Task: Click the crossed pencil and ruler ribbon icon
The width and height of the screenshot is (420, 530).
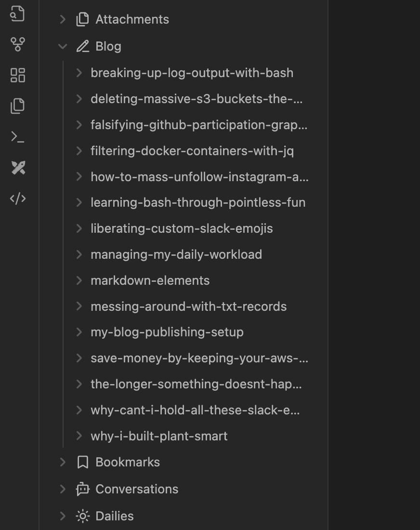Action: coord(18,168)
